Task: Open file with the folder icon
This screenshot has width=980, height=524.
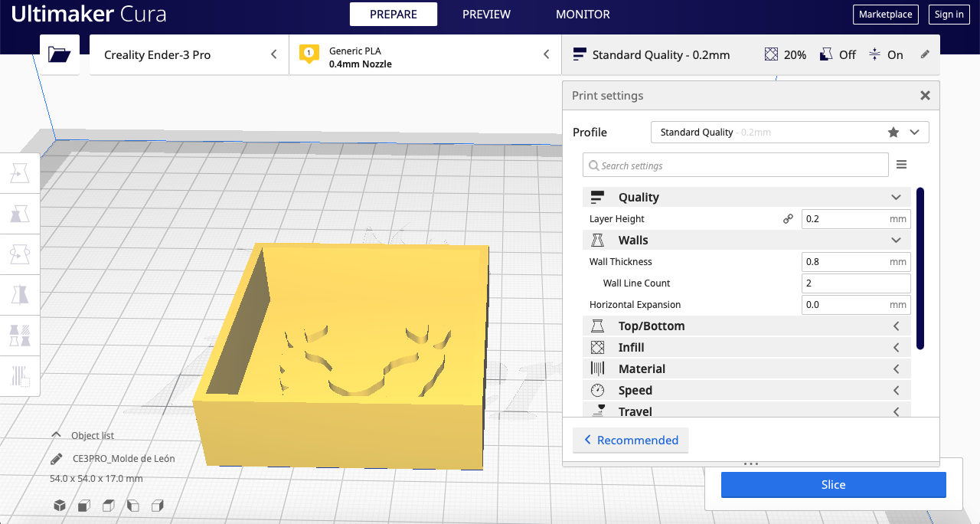Action: (59, 54)
